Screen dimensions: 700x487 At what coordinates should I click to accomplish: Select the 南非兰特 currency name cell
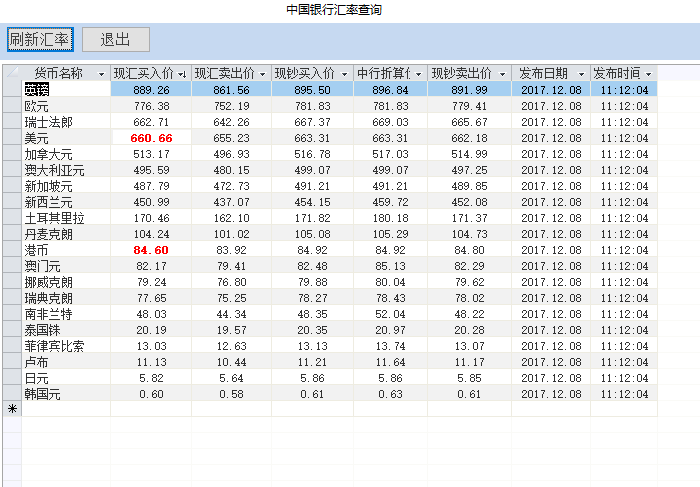click(x=66, y=314)
